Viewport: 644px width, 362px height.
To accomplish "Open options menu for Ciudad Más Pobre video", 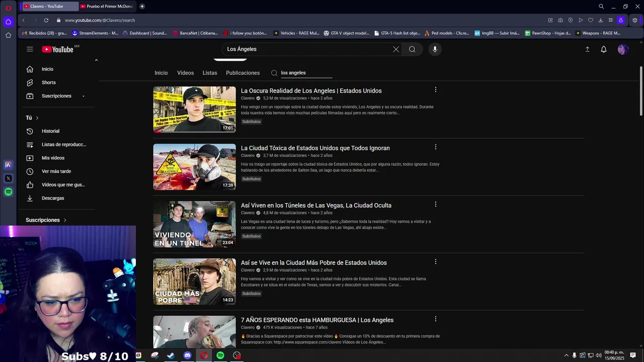I will click(x=435, y=262).
